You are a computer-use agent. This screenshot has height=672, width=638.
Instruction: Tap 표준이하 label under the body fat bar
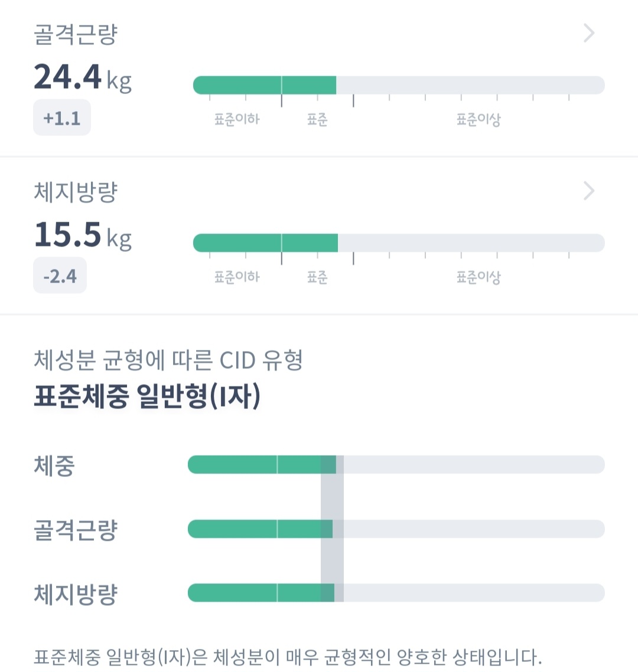click(x=237, y=277)
